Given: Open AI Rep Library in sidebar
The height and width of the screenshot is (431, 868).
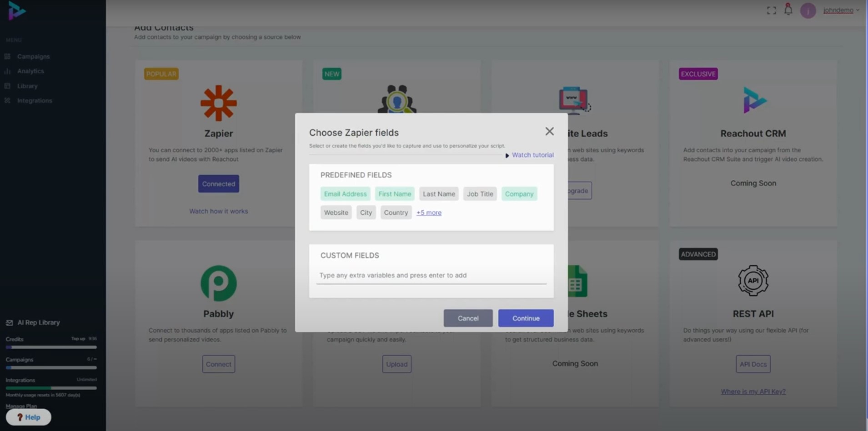Looking at the screenshot, I should 39,322.
